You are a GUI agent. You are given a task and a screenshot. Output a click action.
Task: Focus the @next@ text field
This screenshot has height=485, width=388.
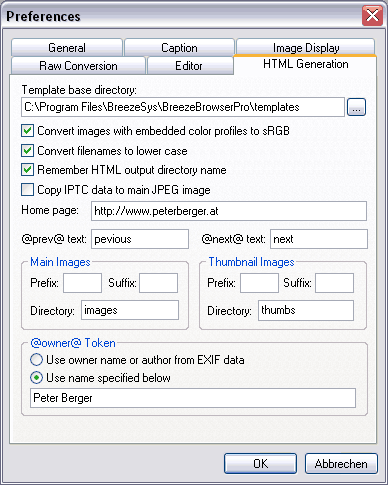[319, 239]
